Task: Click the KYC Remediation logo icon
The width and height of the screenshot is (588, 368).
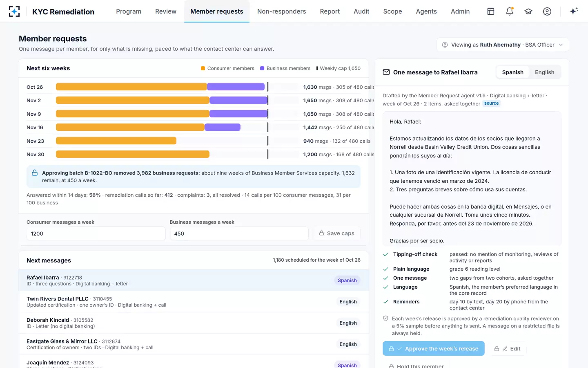Action: coord(14,11)
